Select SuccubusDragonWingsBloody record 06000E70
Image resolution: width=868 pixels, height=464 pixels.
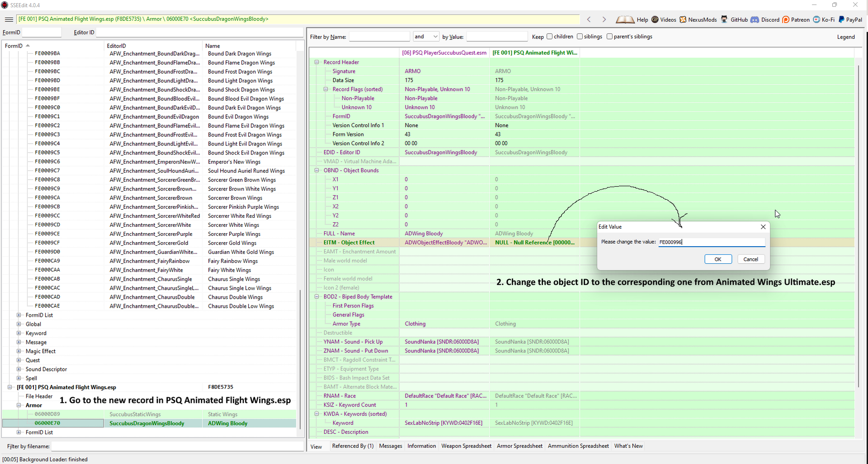pos(149,423)
